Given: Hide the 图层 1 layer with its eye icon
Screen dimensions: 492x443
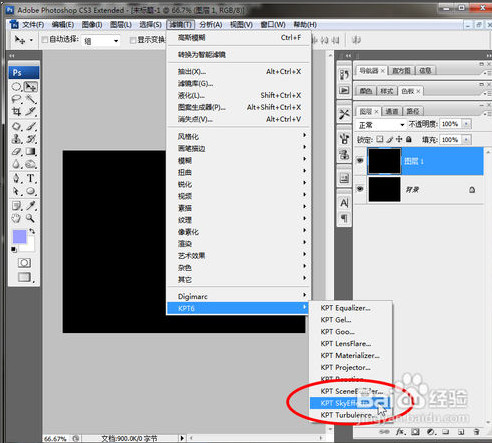Looking at the screenshot, I should coord(360,161).
